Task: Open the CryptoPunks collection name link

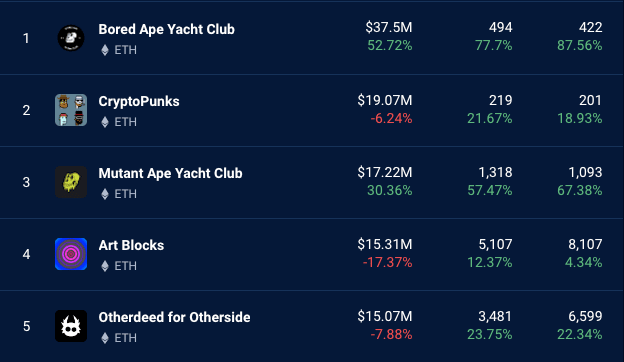Action: tap(139, 102)
